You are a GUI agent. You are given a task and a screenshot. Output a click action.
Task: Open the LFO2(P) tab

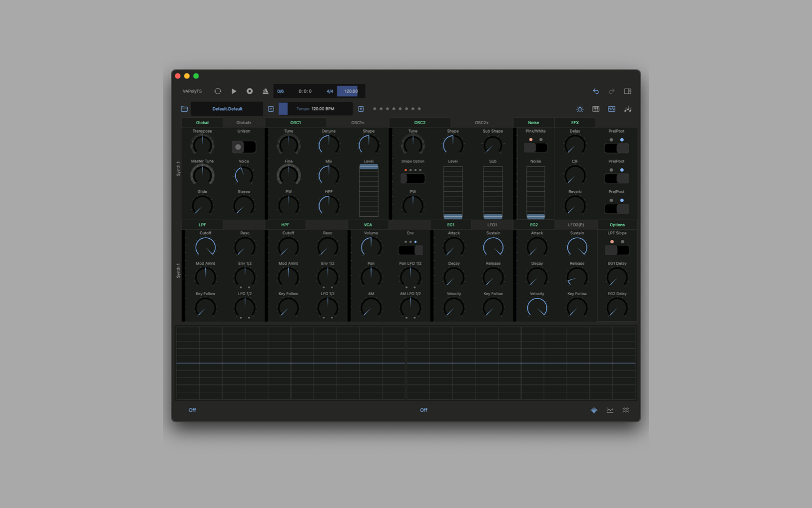point(576,225)
